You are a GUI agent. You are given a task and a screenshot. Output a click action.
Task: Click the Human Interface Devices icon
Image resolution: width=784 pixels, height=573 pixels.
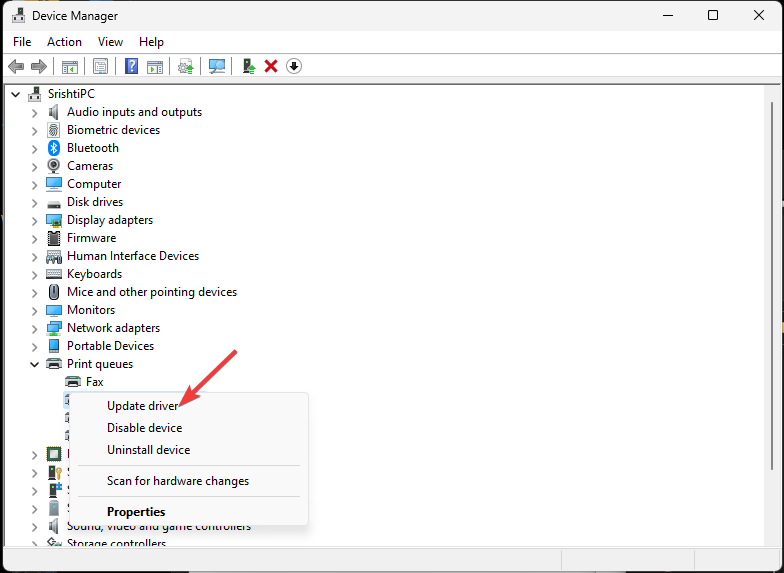[54, 256]
